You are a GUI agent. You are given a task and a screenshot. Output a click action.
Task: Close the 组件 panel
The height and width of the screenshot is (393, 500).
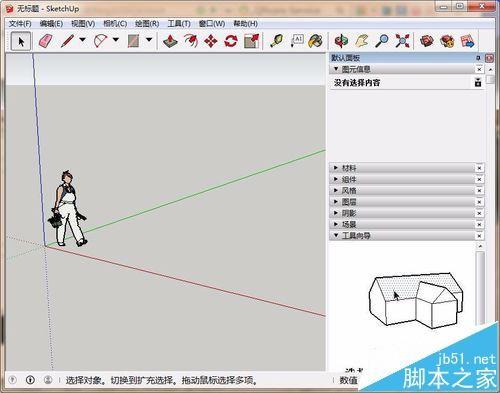[479, 179]
